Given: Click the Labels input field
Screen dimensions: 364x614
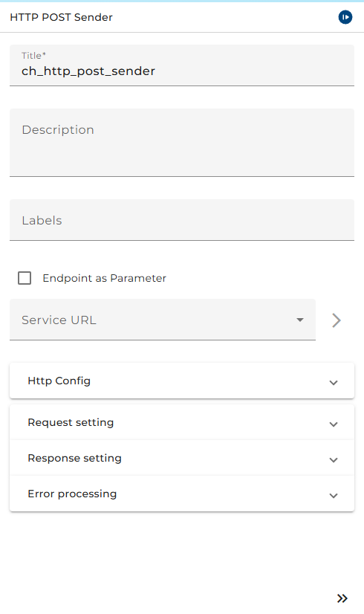Looking at the screenshot, I should (x=182, y=220).
